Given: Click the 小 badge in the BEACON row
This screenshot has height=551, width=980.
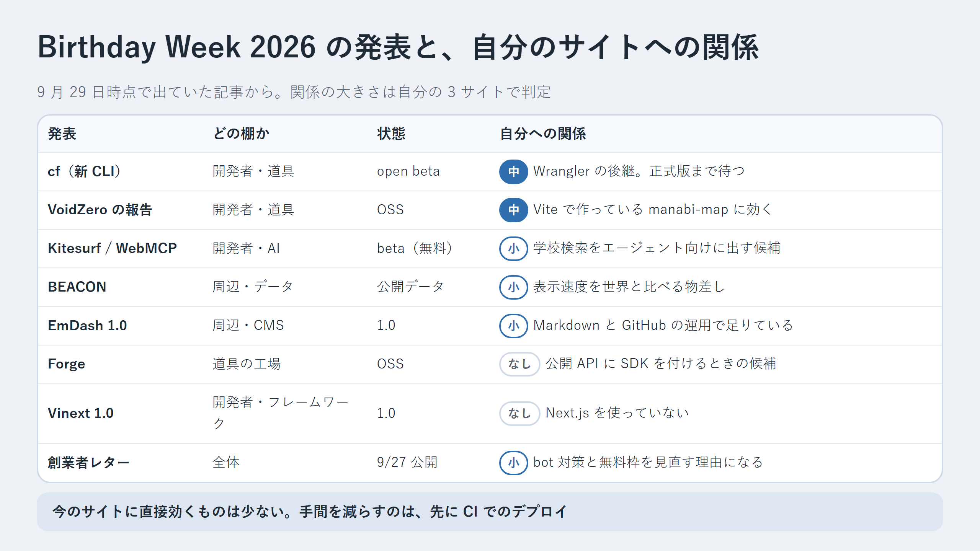Looking at the screenshot, I should (513, 287).
